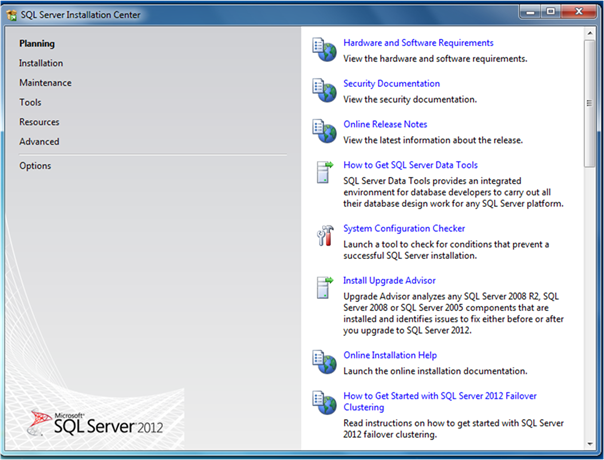The width and height of the screenshot is (604, 460).
Task: Click the SQL Server Data Tools server icon
Action: click(324, 172)
